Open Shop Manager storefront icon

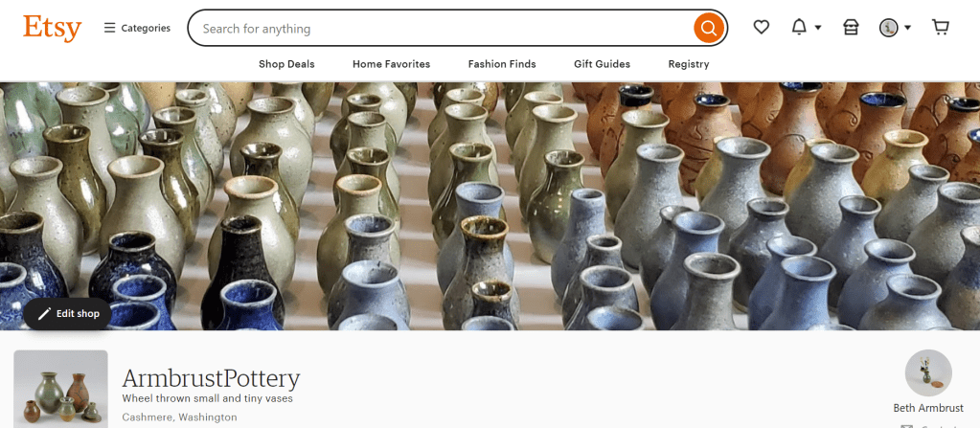[x=851, y=28]
